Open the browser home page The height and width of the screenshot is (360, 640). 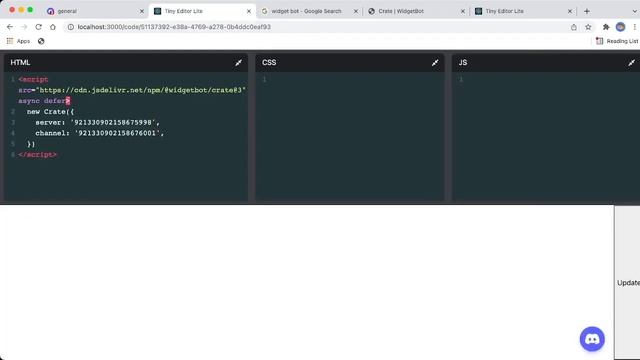click(x=53, y=27)
